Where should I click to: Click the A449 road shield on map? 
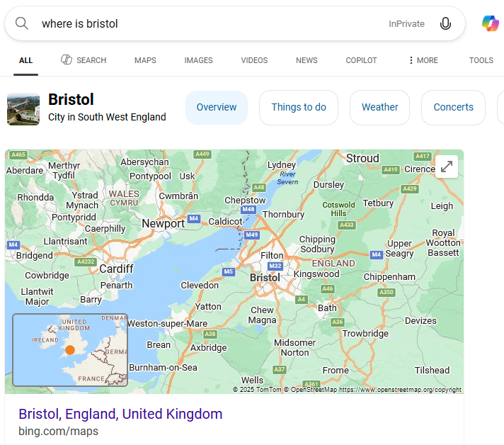click(202, 154)
